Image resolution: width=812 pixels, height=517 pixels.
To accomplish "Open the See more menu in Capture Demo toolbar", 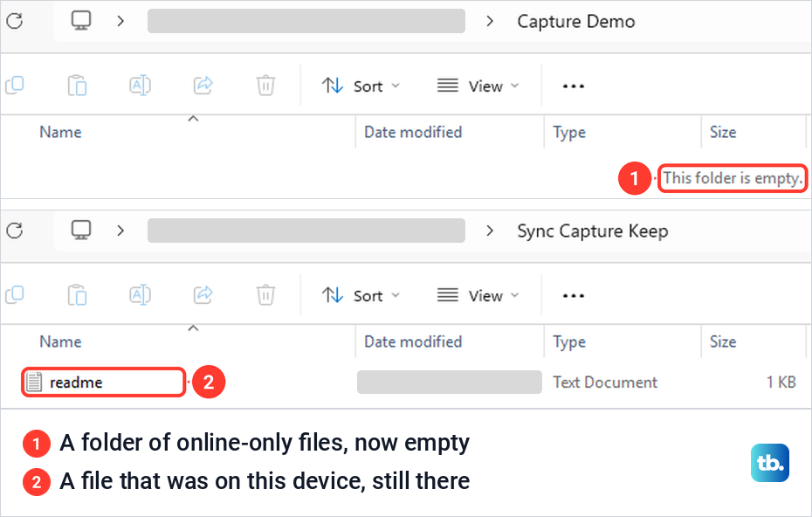I will coord(574,86).
